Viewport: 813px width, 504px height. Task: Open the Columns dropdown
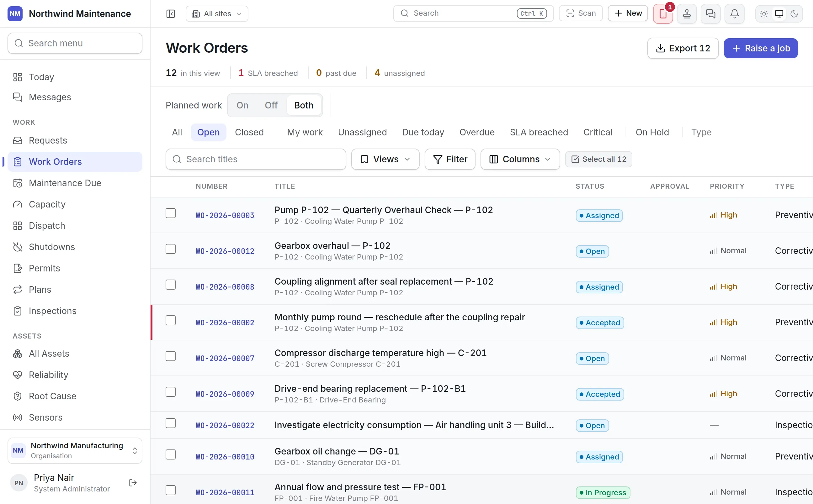[x=520, y=159]
